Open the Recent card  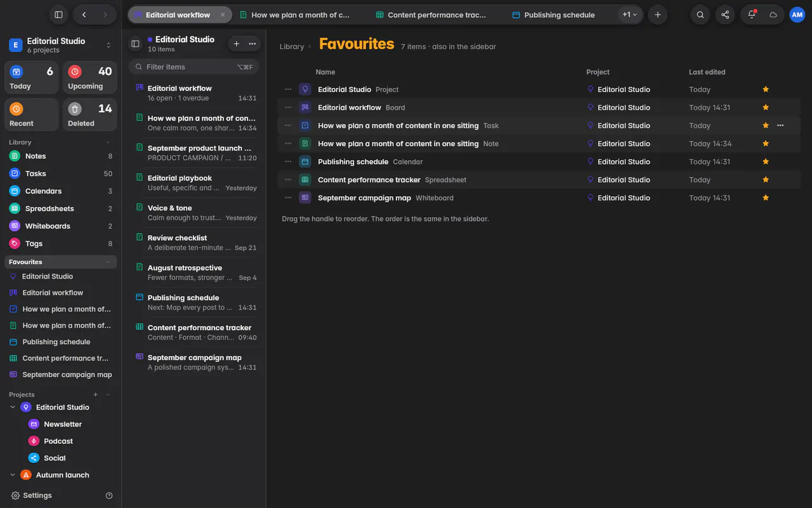tap(32, 115)
